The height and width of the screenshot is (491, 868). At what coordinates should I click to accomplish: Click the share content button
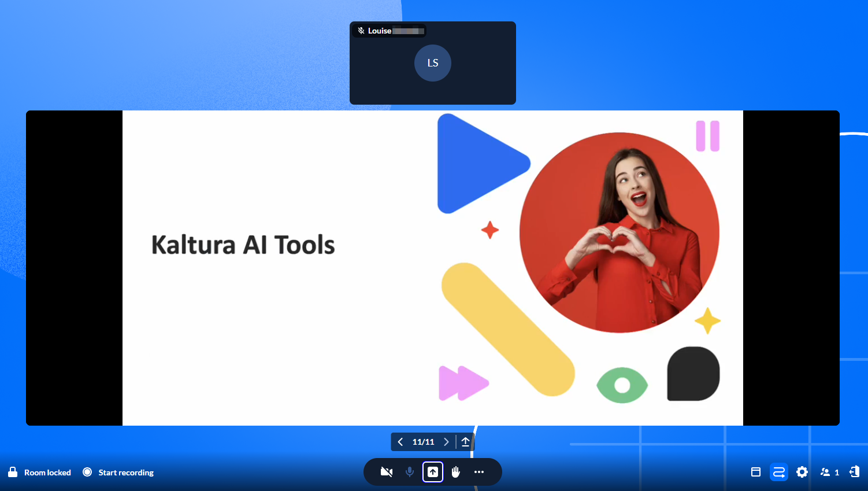pos(433,472)
